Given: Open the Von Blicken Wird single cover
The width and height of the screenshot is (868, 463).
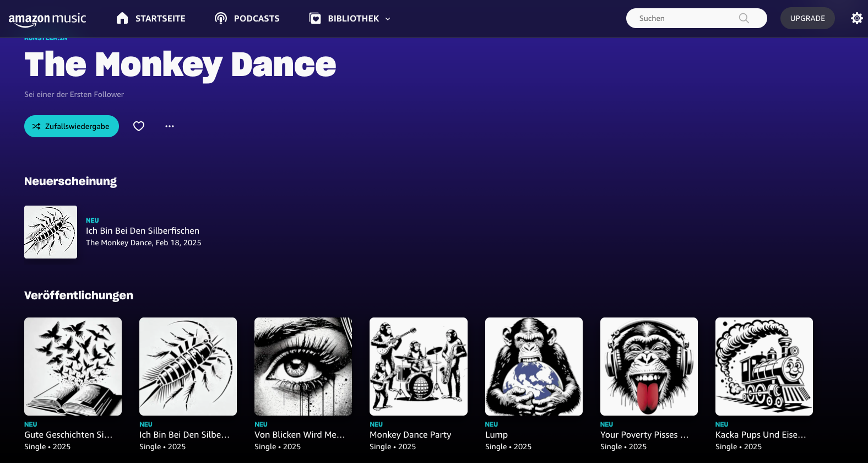Looking at the screenshot, I should (303, 367).
